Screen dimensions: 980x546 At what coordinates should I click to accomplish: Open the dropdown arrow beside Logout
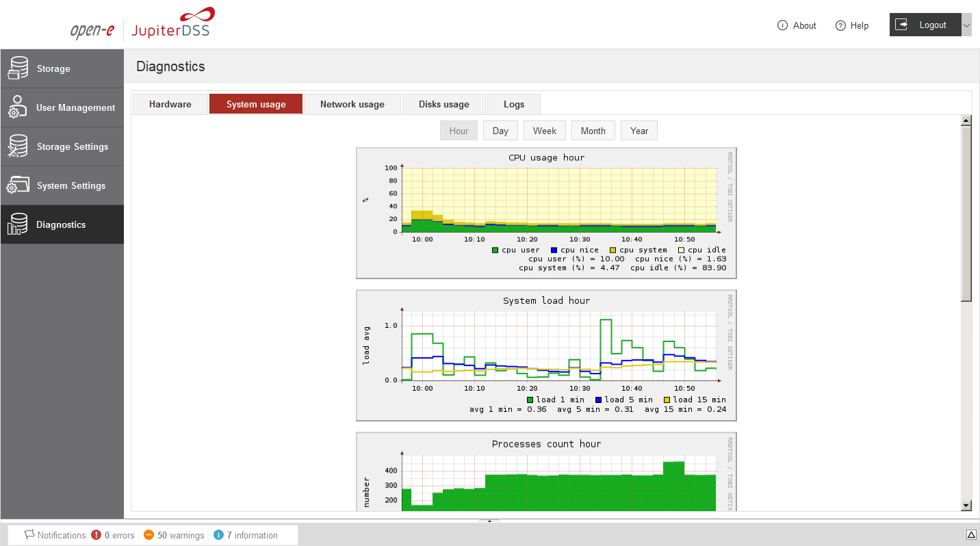pyautogui.click(x=966, y=25)
